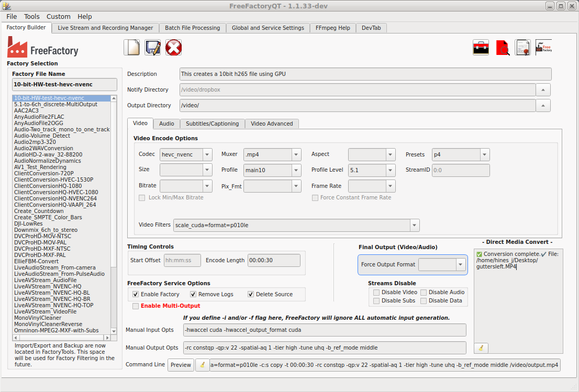The image size is (579, 392).
Task: Click the Preview command line button
Action: [181, 365]
